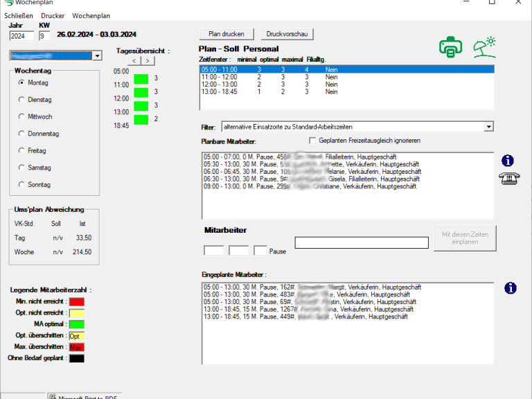Select time window 12:00 - 13:00 row
Screen dimensions: 532x399
[x=347, y=85]
